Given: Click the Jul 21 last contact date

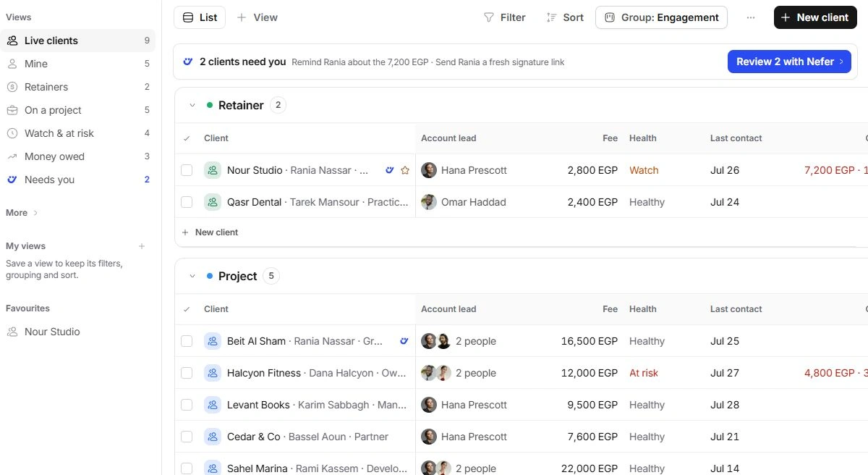Looking at the screenshot, I should coord(725,437).
